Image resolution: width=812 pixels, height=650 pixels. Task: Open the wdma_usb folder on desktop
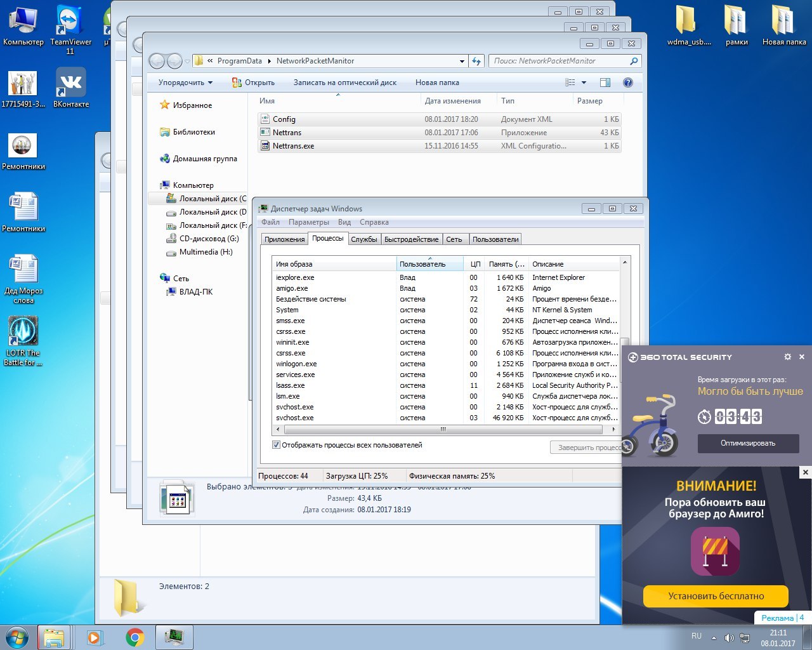click(688, 25)
